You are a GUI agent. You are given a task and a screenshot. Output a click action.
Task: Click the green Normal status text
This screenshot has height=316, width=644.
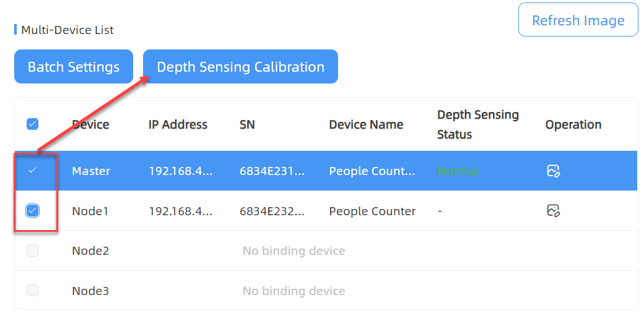coord(458,171)
